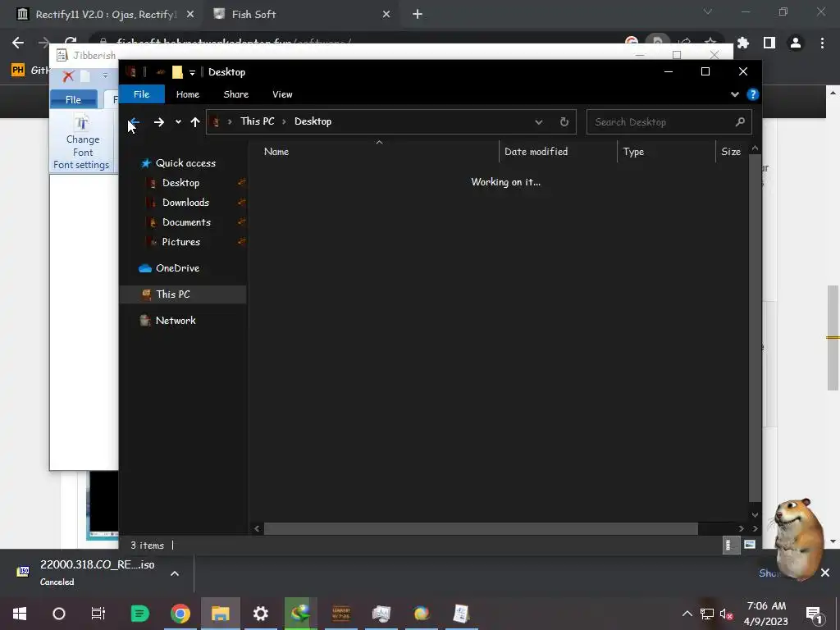Open File Explorer taskbar icon
The width and height of the screenshot is (840, 630).
pos(220,614)
